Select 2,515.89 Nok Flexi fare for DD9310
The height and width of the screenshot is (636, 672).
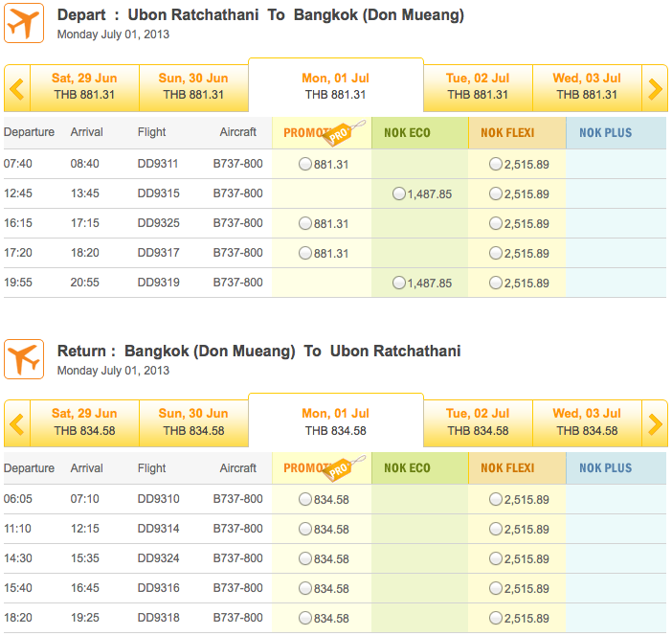point(495,499)
